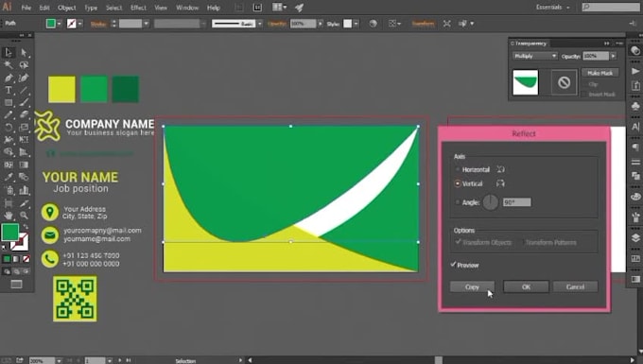
Task: Select the Blend tool
Action: coord(24,177)
